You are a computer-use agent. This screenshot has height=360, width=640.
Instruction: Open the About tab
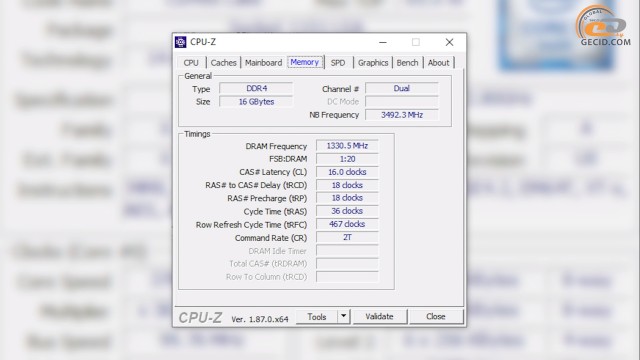click(438, 63)
